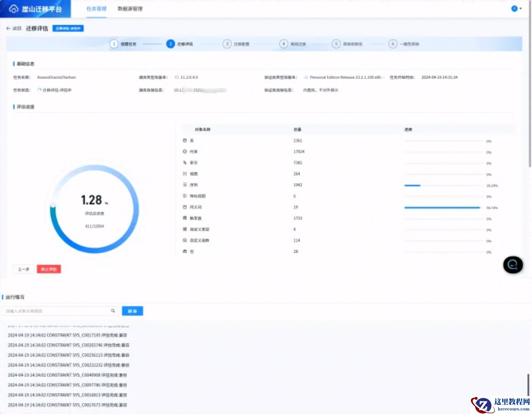Click step 1 创建任务 in the wizard
532x414 pixels.
(x=123, y=44)
